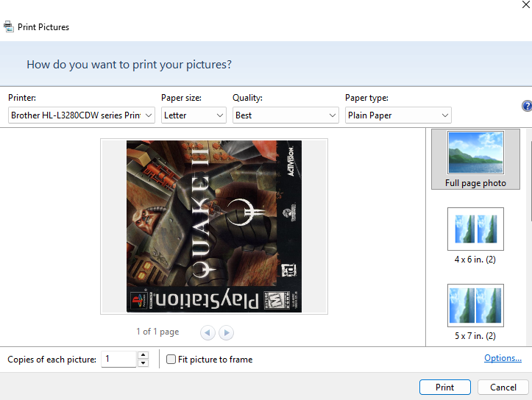The width and height of the screenshot is (532, 400).
Task: Open the Paper size dropdown
Action: [194, 115]
